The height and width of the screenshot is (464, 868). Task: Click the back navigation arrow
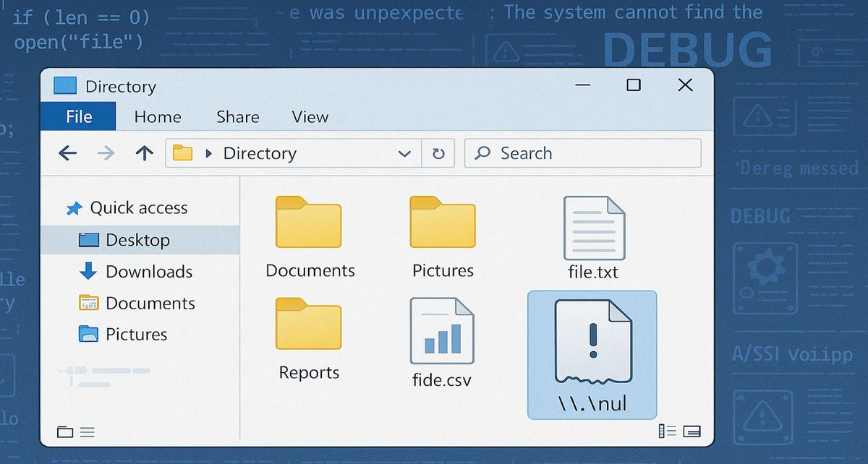[67, 152]
